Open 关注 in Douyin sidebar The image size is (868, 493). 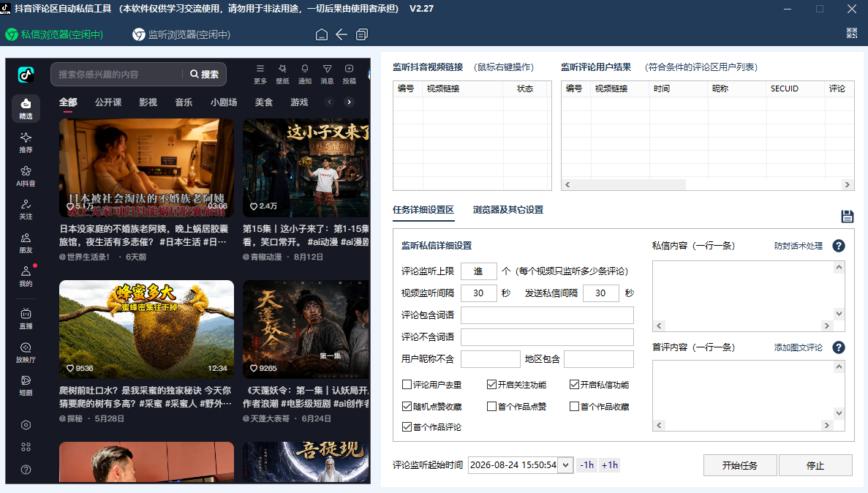point(26,209)
